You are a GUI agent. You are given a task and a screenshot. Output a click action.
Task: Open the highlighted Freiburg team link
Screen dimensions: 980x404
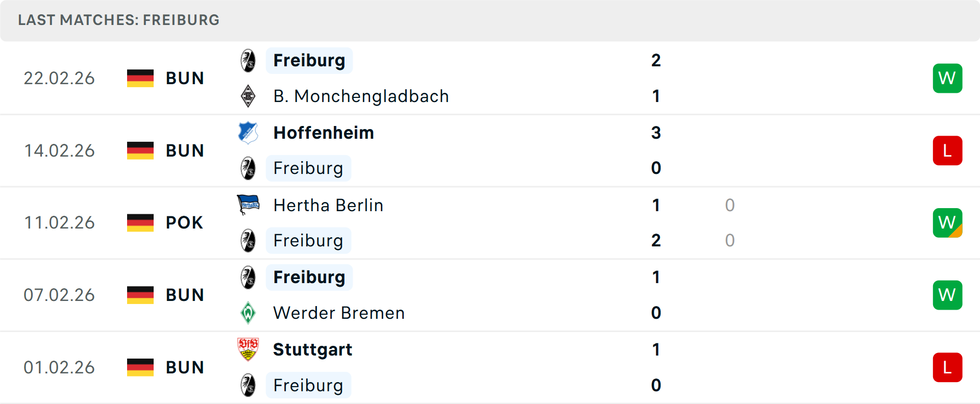[x=309, y=60]
